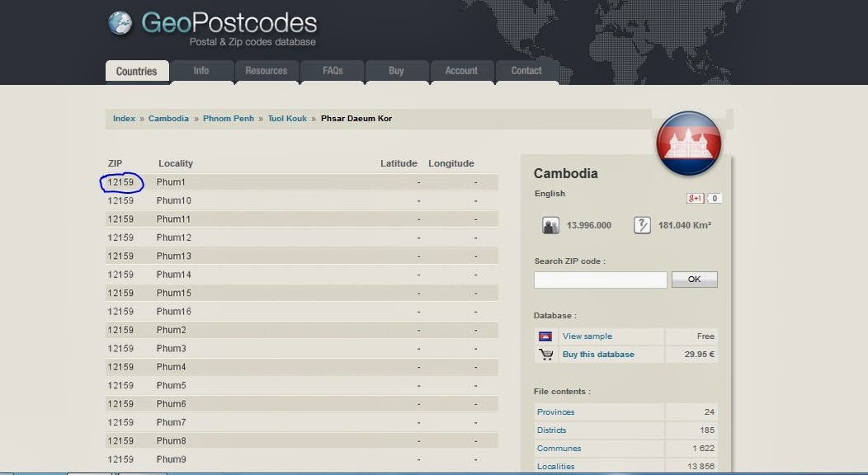Navigate to Phnom Penh breadcrumb
Image resolution: width=868 pixels, height=475 pixels.
click(229, 118)
